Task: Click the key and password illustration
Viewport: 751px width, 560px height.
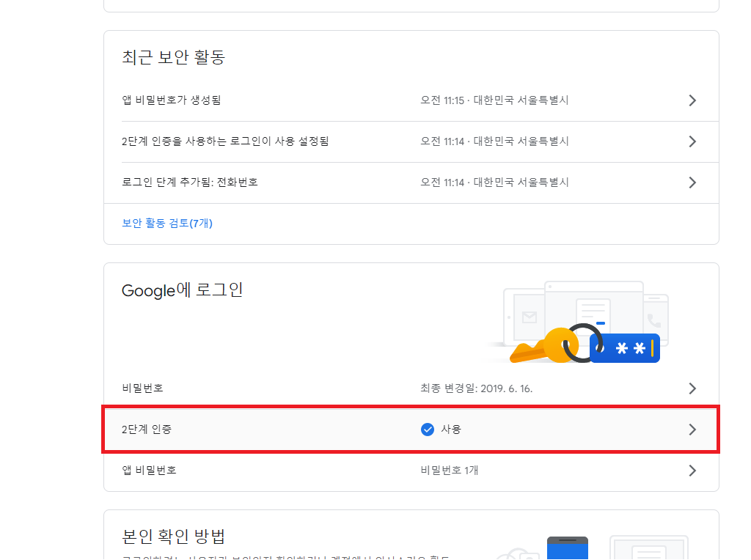Action: [578, 322]
